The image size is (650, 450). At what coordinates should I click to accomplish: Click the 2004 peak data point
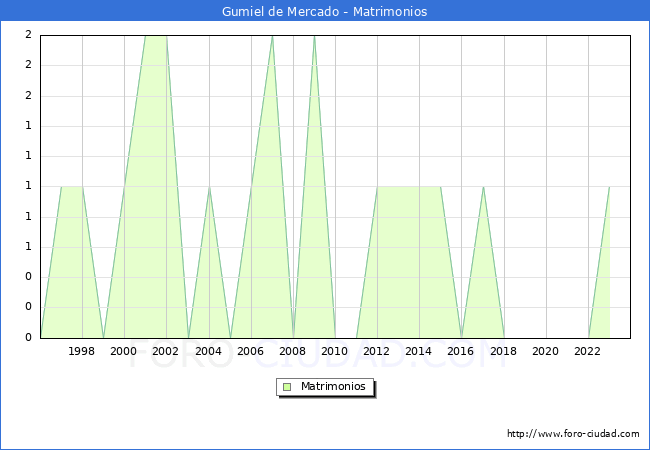[x=209, y=187]
